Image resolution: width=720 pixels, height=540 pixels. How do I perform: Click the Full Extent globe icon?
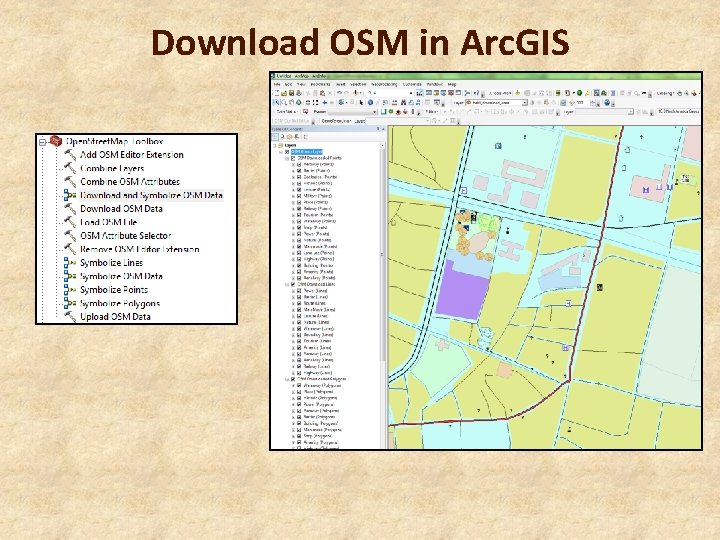pyautogui.click(x=299, y=102)
